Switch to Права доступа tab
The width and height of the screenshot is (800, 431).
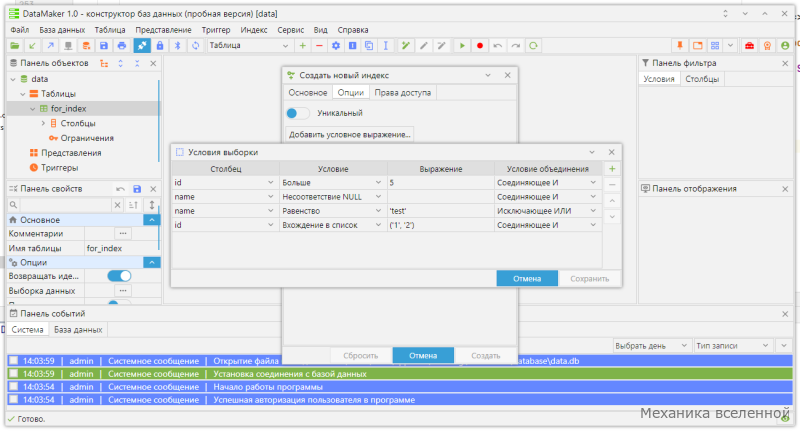click(403, 93)
